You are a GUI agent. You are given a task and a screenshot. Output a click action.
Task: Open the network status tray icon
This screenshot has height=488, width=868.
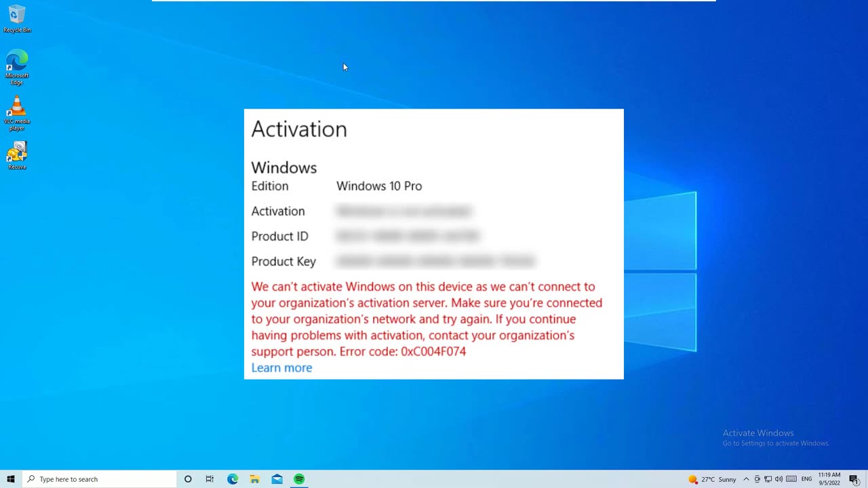768,479
